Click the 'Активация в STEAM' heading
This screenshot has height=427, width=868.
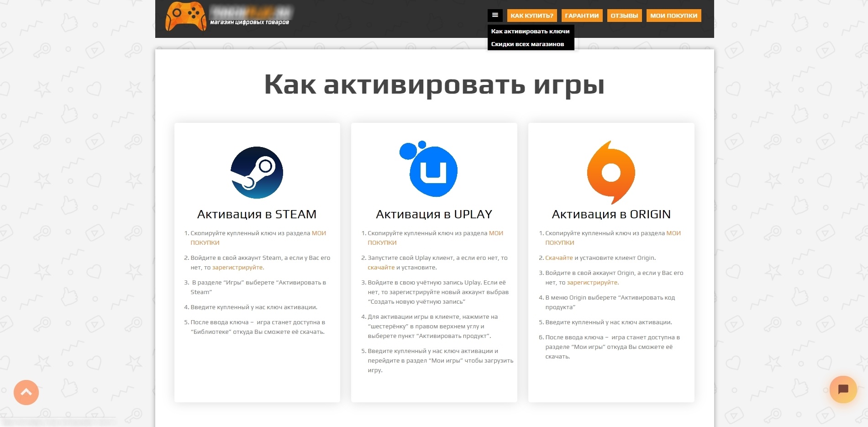(x=257, y=214)
